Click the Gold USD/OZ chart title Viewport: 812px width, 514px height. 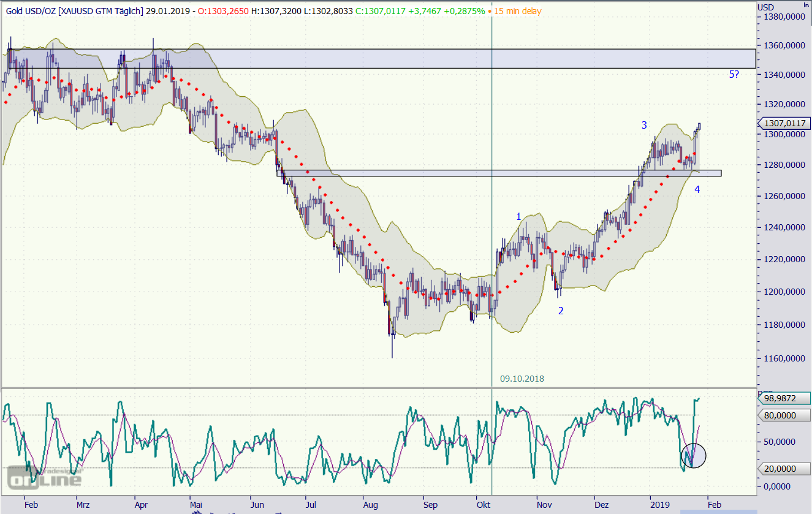click(74, 11)
